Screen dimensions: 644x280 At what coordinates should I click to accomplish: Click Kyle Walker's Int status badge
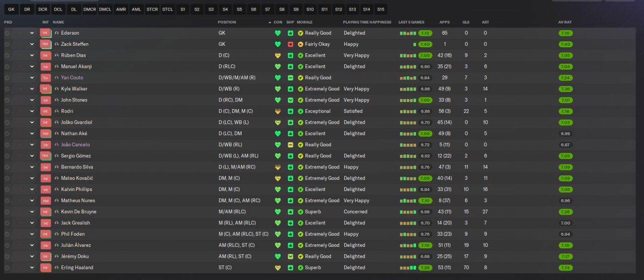pos(46,89)
